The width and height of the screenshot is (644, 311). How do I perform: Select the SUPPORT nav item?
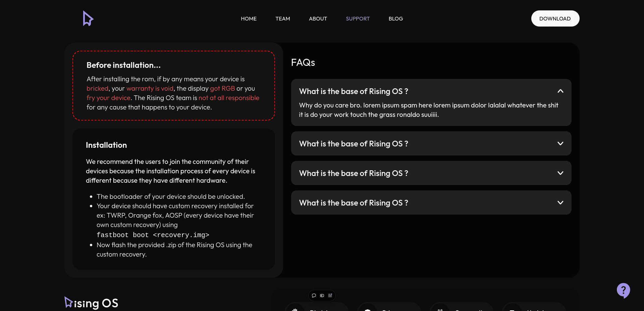(358, 19)
